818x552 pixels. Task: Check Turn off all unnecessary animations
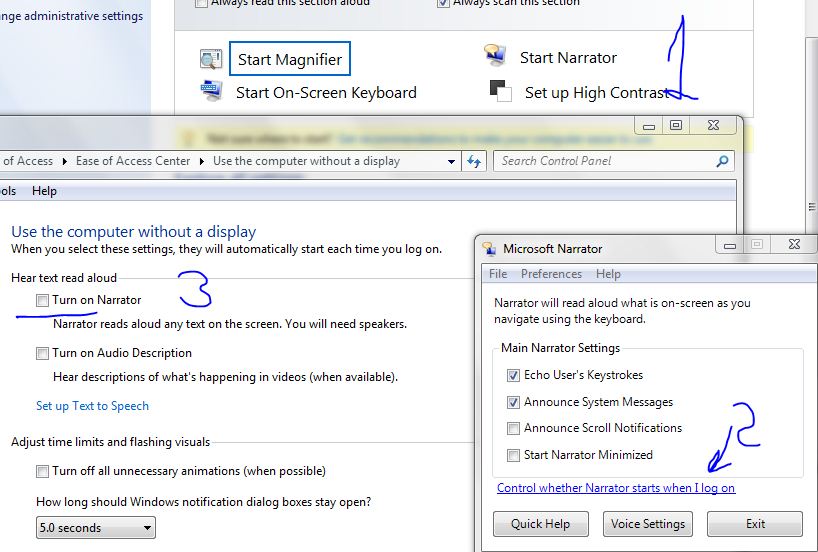click(42, 471)
